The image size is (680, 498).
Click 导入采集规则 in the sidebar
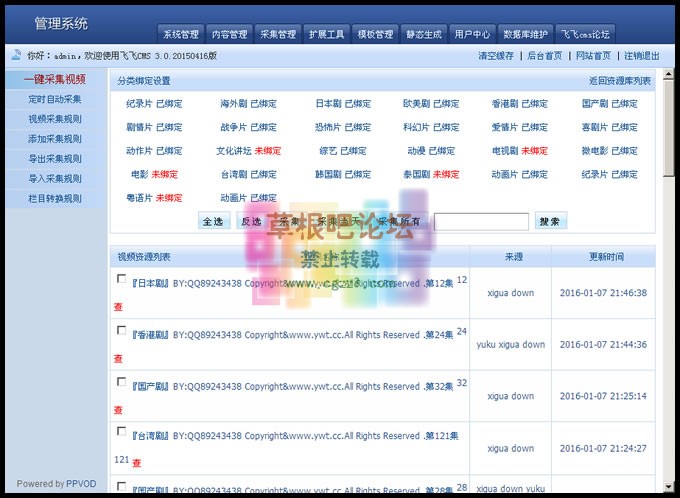(55, 179)
